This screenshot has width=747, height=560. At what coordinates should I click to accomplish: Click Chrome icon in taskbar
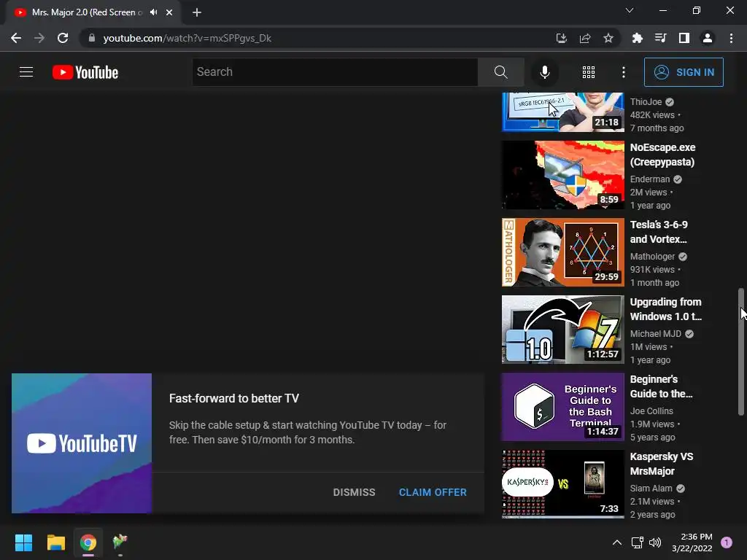pyautogui.click(x=88, y=542)
